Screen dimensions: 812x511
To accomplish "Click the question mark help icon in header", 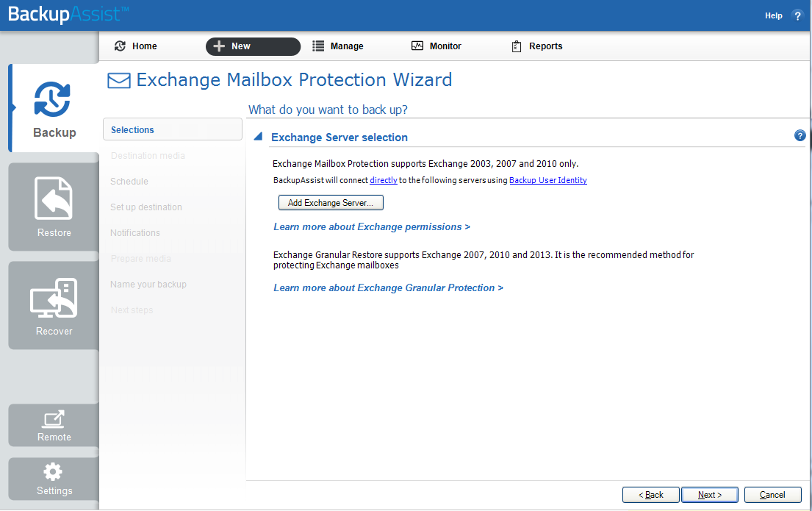I will [797, 15].
